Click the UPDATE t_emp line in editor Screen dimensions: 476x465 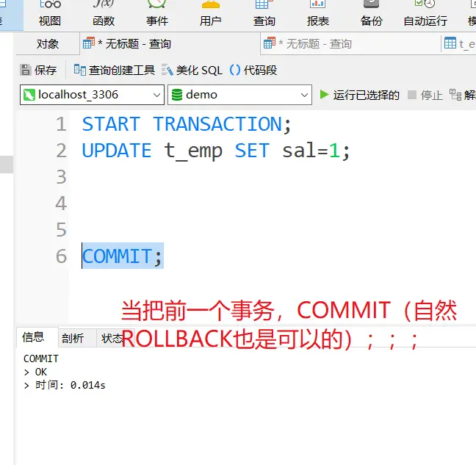(x=216, y=151)
